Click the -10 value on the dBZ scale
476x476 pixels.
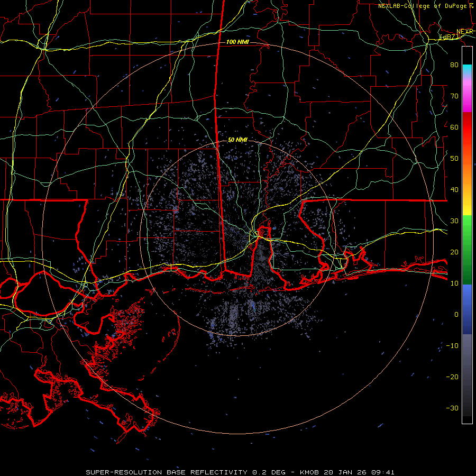tap(452, 346)
